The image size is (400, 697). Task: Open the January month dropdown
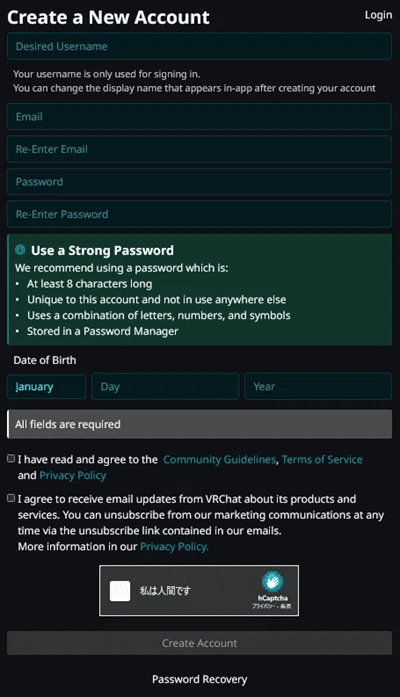pos(46,386)
